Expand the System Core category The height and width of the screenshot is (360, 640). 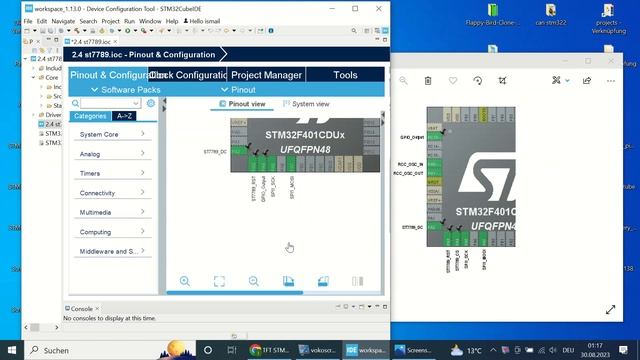(x=112, y=134)
